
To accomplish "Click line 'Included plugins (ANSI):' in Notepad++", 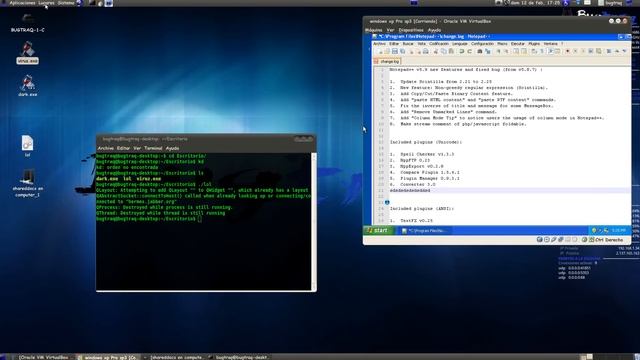I will [422, 209].
